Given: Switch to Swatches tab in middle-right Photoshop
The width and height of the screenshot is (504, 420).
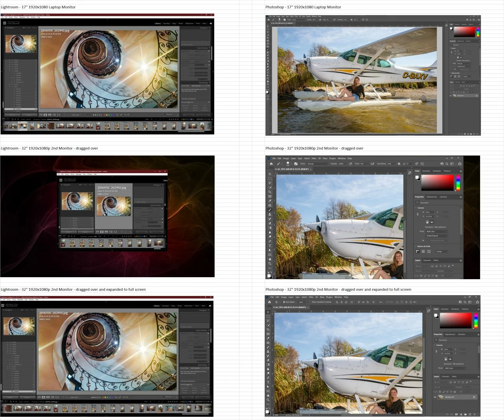Looking at the screenshot, I should (x=426, y=171).
